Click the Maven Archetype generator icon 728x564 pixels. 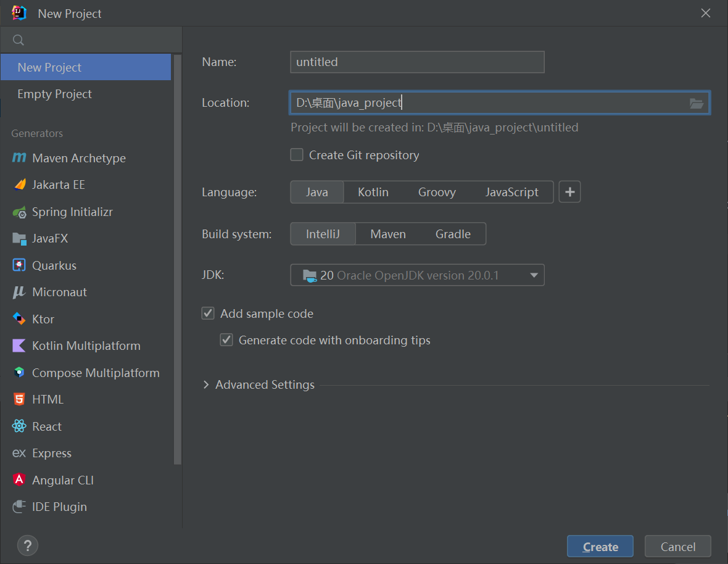(19, 158)
